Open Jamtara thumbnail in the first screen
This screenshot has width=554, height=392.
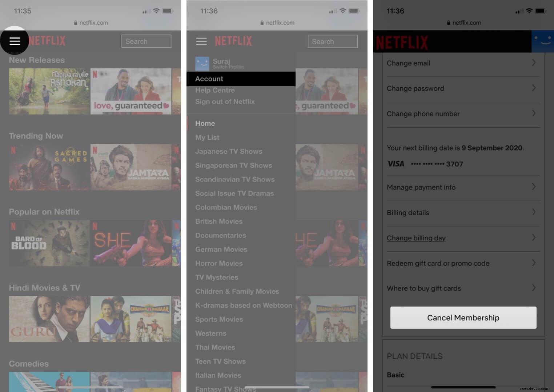pyautogui.click(x=131, y=167)
